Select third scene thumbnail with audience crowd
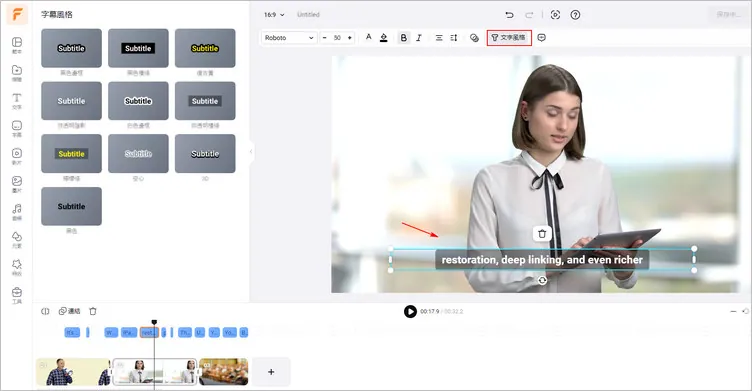 click(x=223, y=372)
